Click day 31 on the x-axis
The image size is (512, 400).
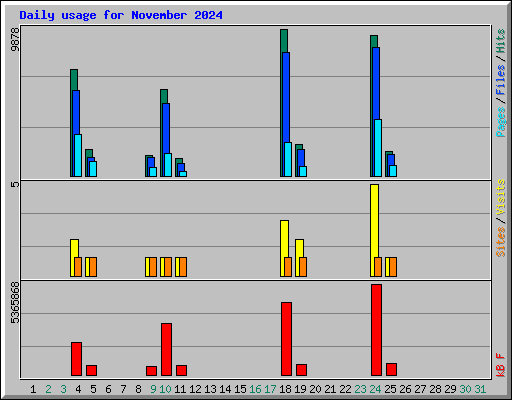(480, 389)
